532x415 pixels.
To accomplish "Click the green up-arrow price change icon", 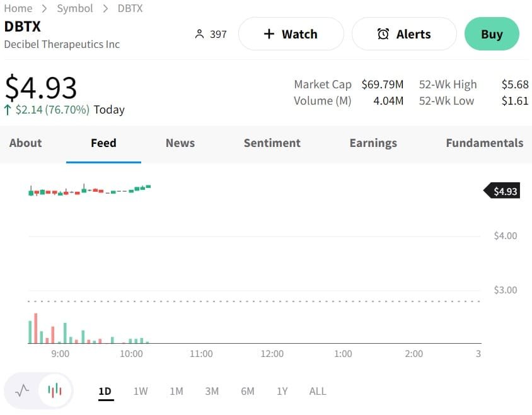I will [x=8, y=110].
